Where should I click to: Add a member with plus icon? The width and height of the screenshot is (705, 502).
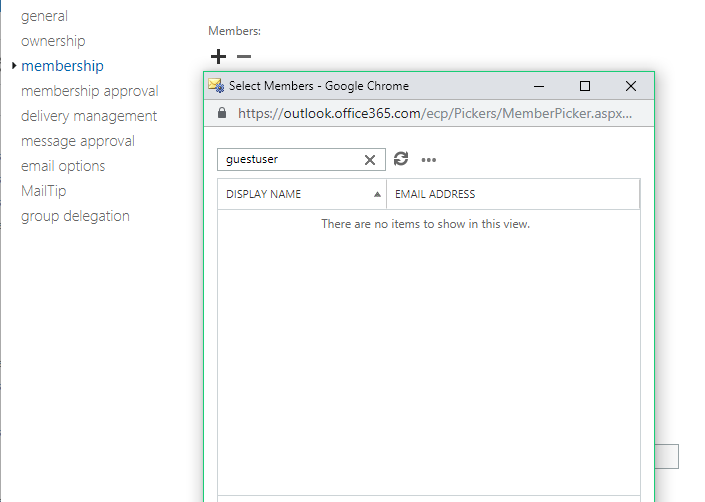(x=219, y=57)
